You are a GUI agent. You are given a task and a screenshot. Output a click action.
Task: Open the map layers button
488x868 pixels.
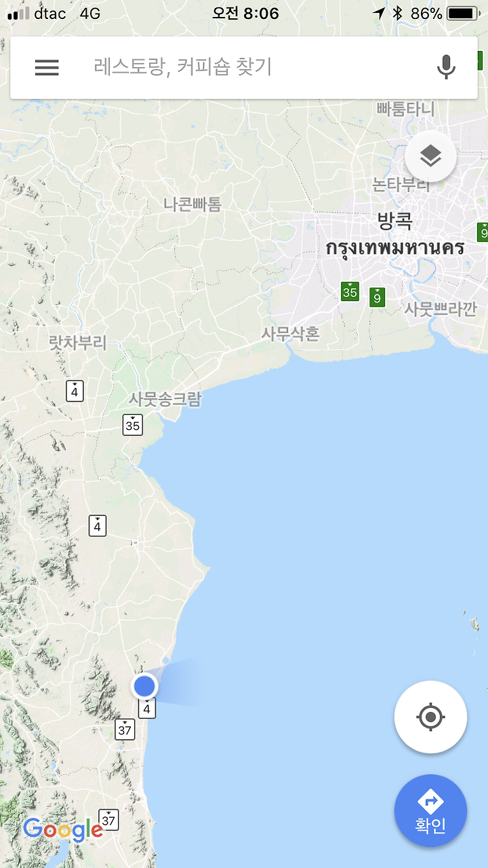pos(430,157)
